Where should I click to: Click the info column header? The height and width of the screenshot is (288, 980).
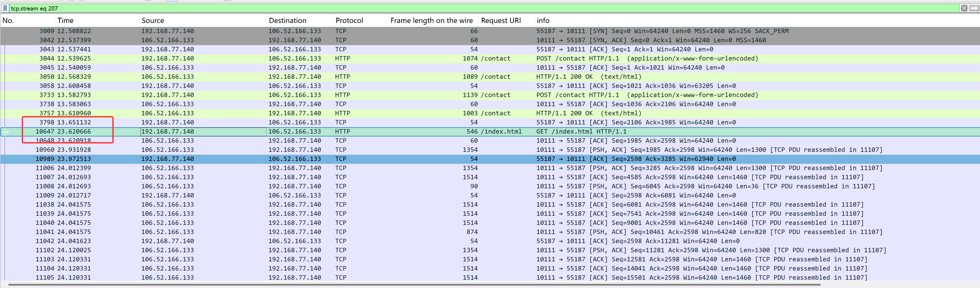pos(543,21)
